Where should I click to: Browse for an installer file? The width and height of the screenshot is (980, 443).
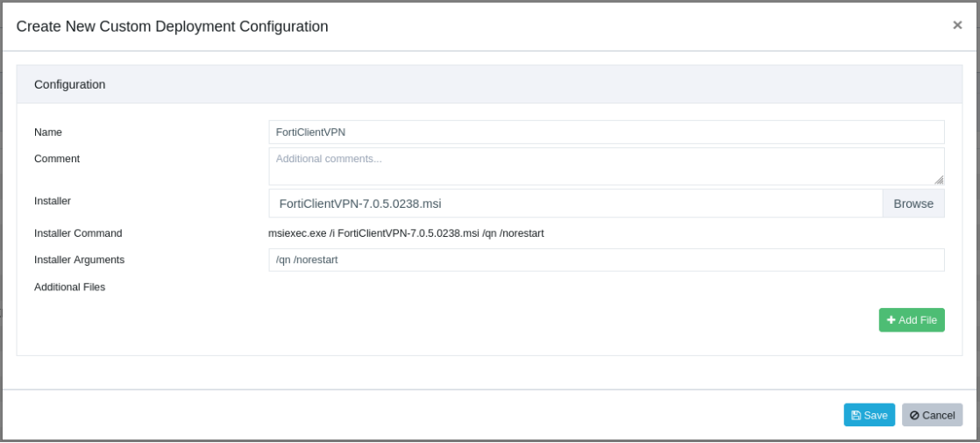(913, 204)
